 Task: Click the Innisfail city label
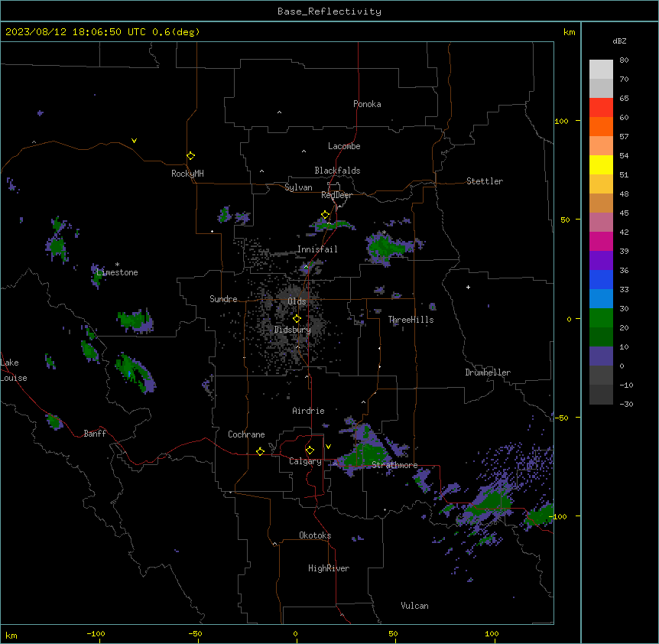[x=317, y=249]
